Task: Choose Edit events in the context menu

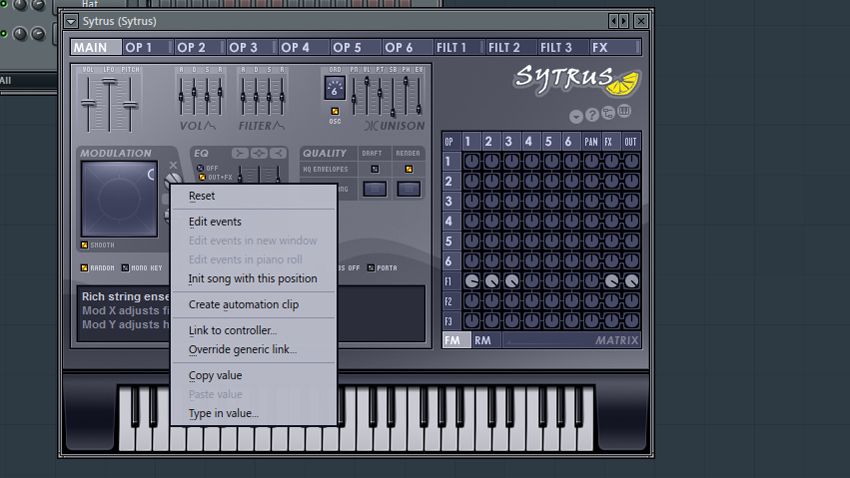Action: pos(254,222)
